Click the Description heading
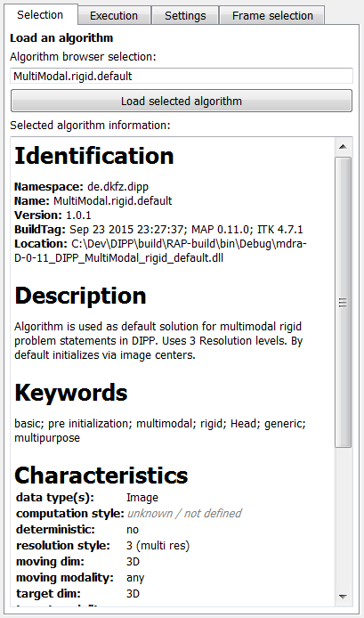 click(80, 296)
